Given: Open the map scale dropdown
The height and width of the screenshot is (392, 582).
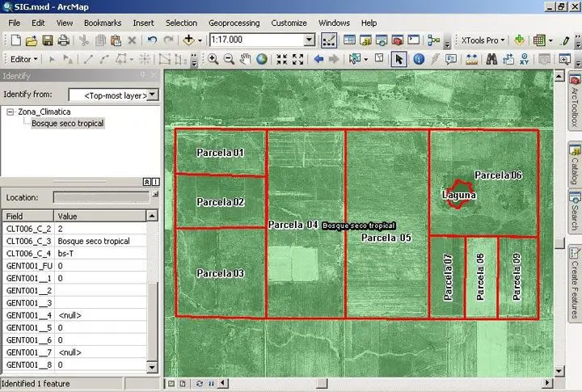Looking at the screenshot, I should click(x=309, y=40).
